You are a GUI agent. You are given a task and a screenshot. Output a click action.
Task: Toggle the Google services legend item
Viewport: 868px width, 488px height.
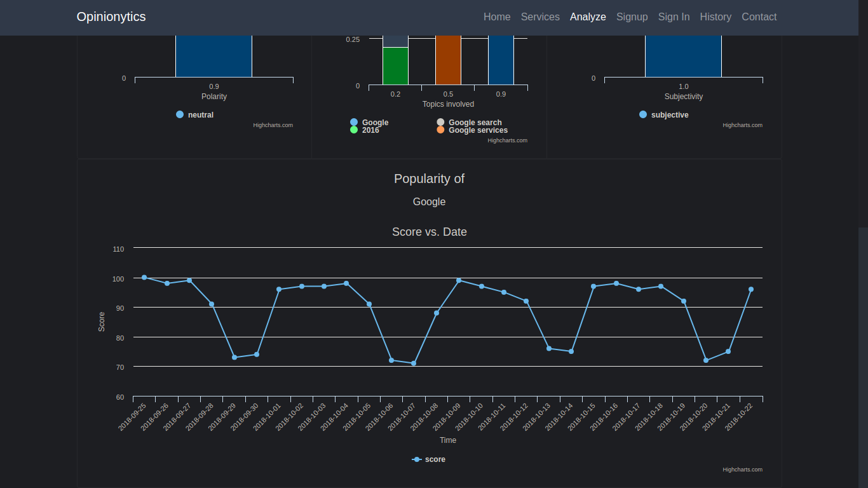pyautogui.click(x=472, y=130)
